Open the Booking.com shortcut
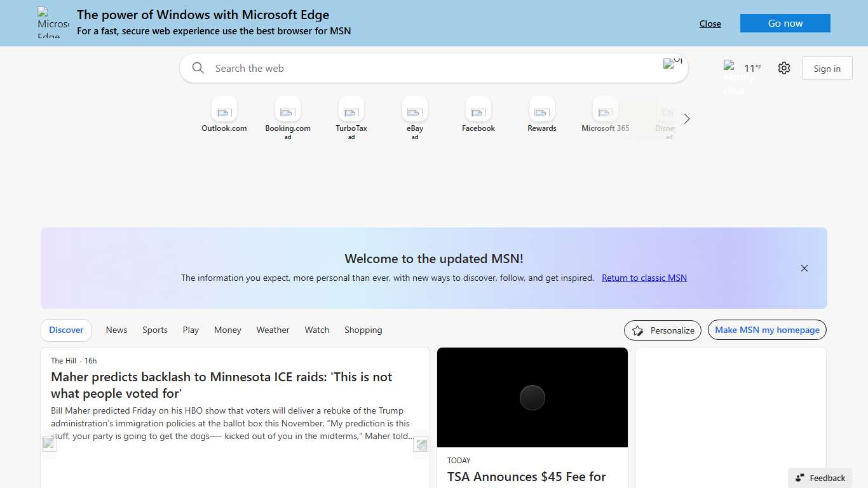 (x=288, y=114)
